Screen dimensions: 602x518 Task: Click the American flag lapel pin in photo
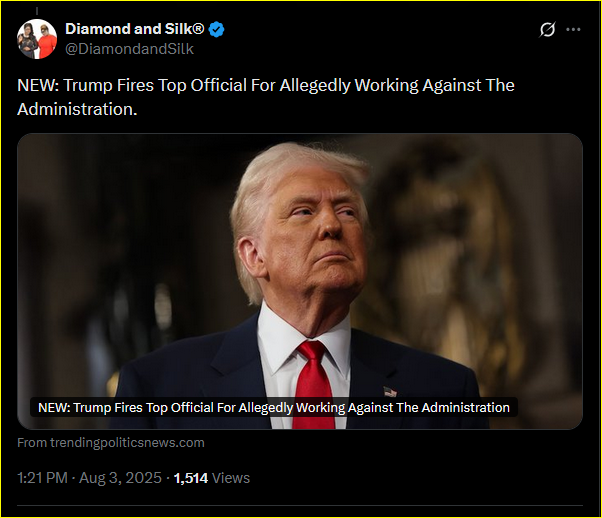390,392
